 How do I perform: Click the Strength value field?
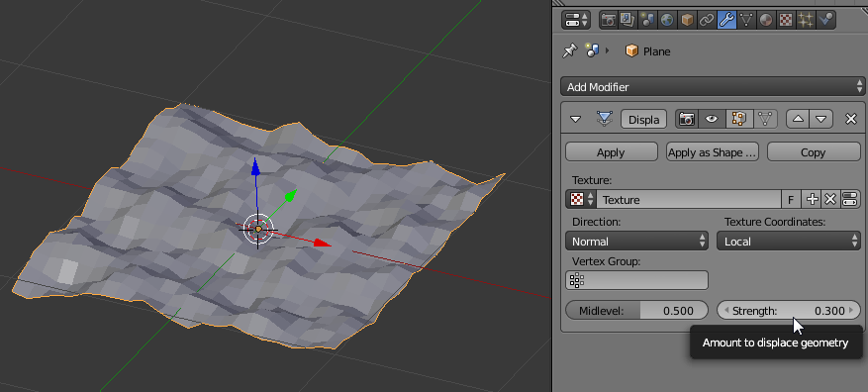pos(789,310)
